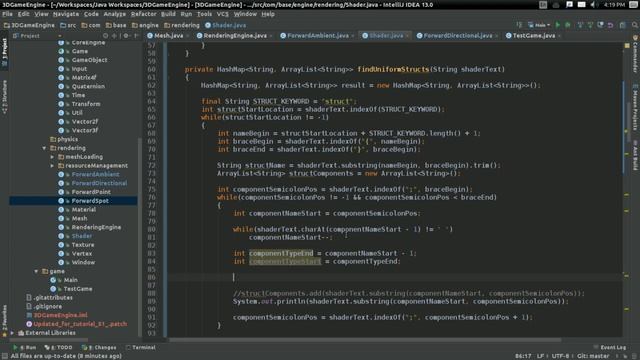The height and width of the screenshot is (360, 640).
Task: Switch to the TestGame.java tab
Action: (533, 36)
